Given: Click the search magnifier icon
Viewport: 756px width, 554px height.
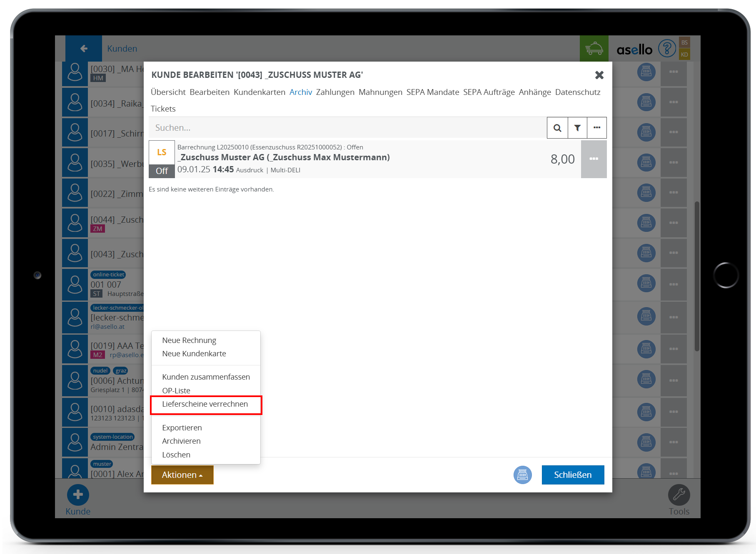Looking at the screenshot, I should [x=557, y=128].
